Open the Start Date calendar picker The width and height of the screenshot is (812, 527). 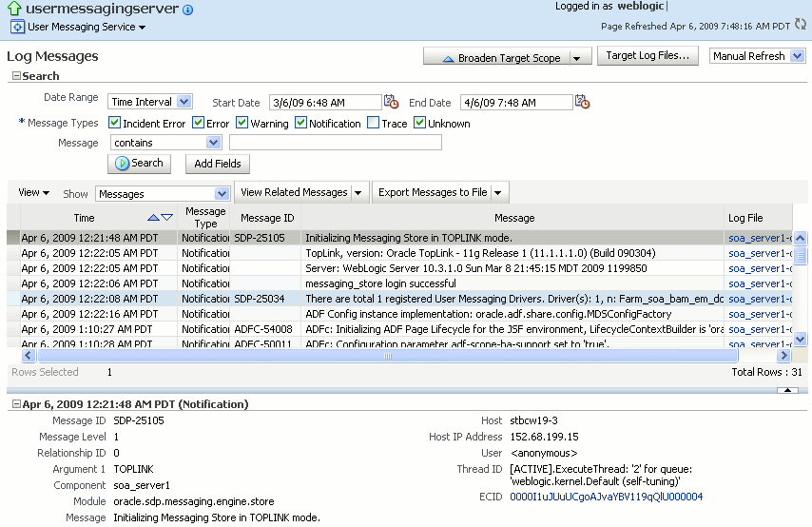pyautogui.click(x=391, y=102)
